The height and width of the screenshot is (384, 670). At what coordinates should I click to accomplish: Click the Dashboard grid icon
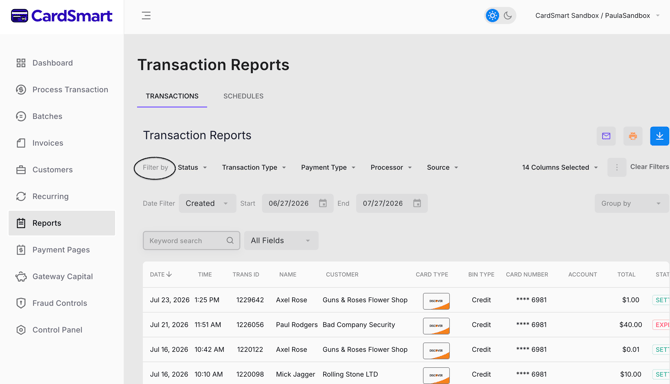pos(21,63)
